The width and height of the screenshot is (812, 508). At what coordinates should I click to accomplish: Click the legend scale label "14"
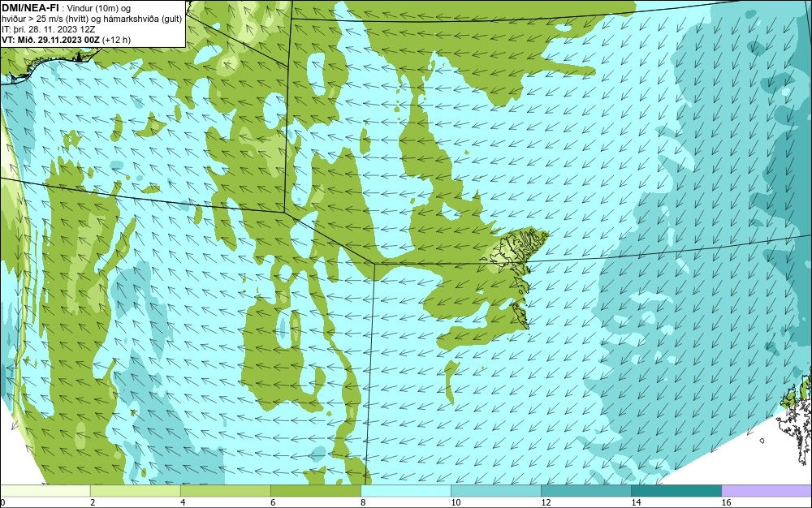(x=636, y=502)
